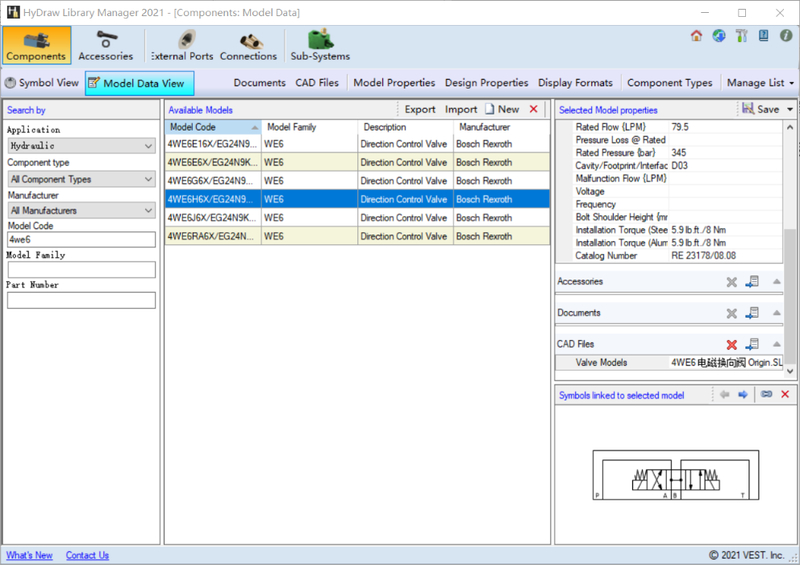Screen dimensions: 800x565
Task: Collapse the Accessories section
Action: [x=777, y=282]
